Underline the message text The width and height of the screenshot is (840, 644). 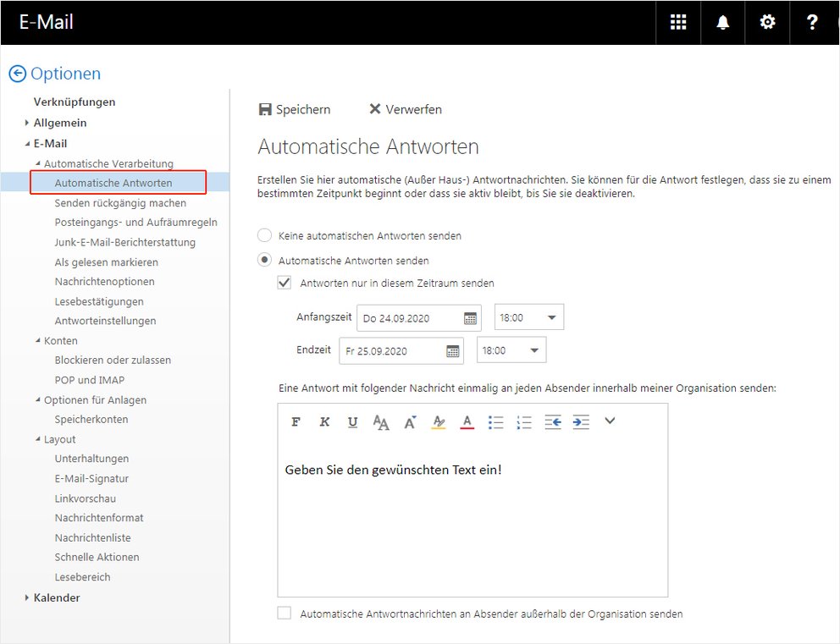point(353,421)
